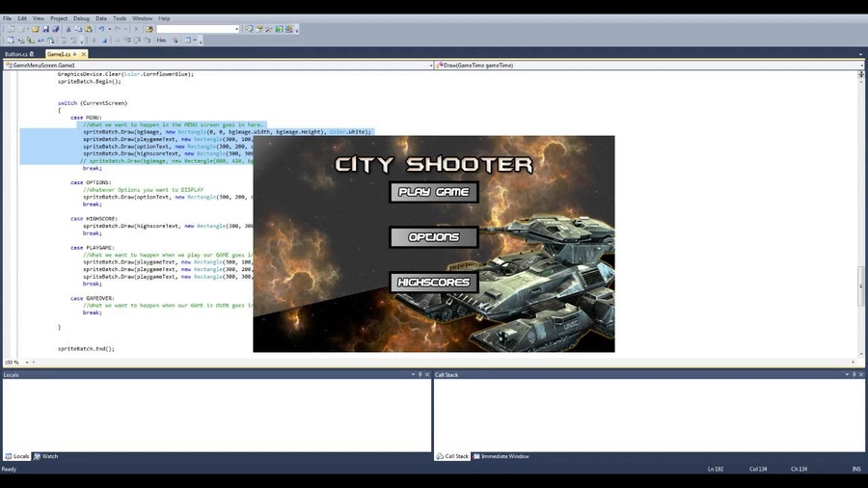Open the Debug menu
The image size is (868, 488).
(x=81, y=18)
